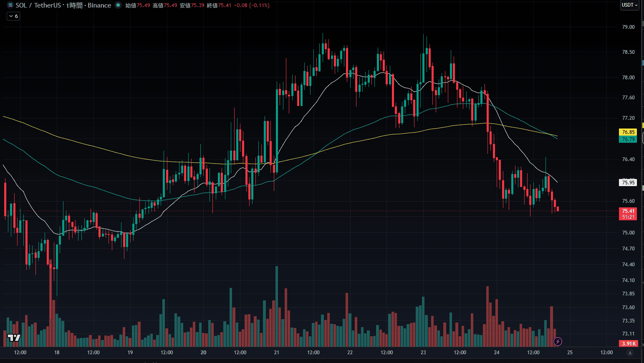Click the red 3.91K volume label
644x363 pixels.
629,343
